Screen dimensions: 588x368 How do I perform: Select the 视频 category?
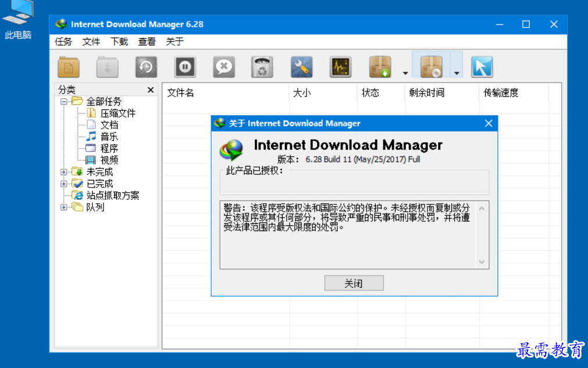[109, 160]
